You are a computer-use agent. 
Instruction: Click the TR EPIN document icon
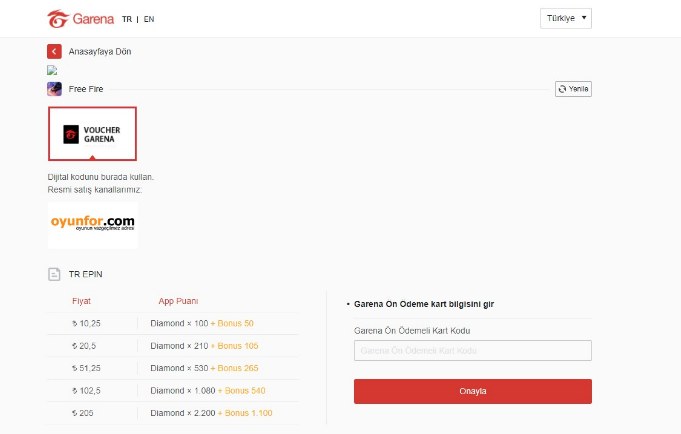point(54,273)
